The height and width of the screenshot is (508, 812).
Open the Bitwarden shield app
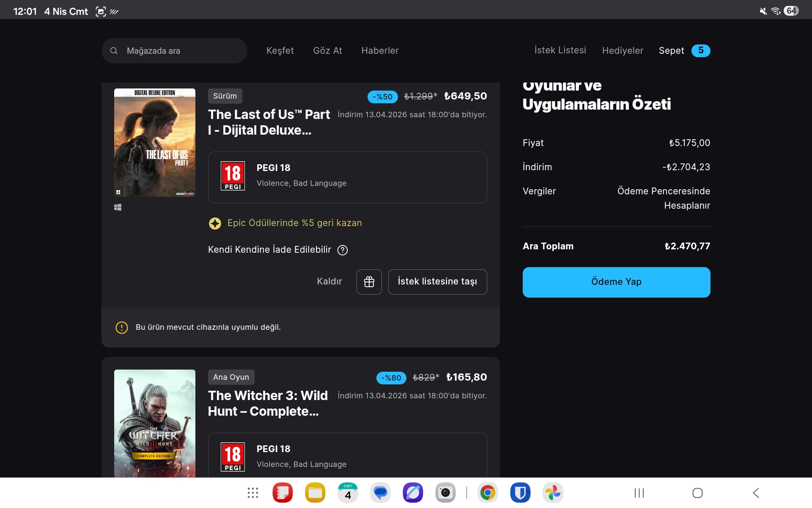click(520, 493)
